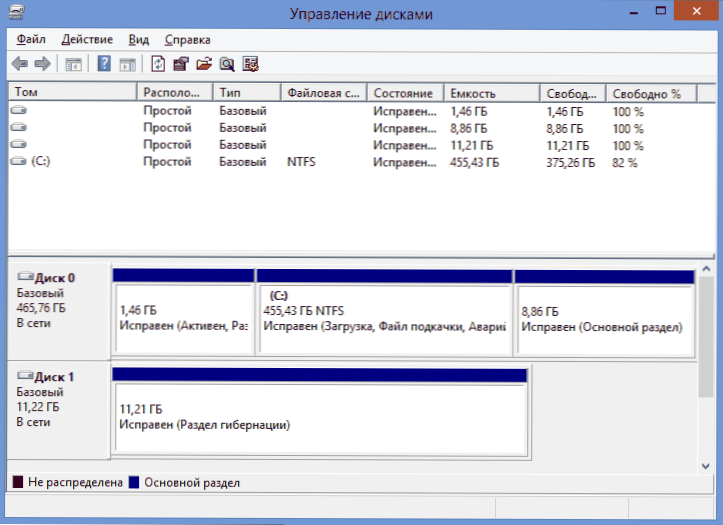The width and height of the screenshot is (723, 525).
Task: Click the scroll down arrow in disk pane
Action: pyautogui.click(x=706, y=466)
